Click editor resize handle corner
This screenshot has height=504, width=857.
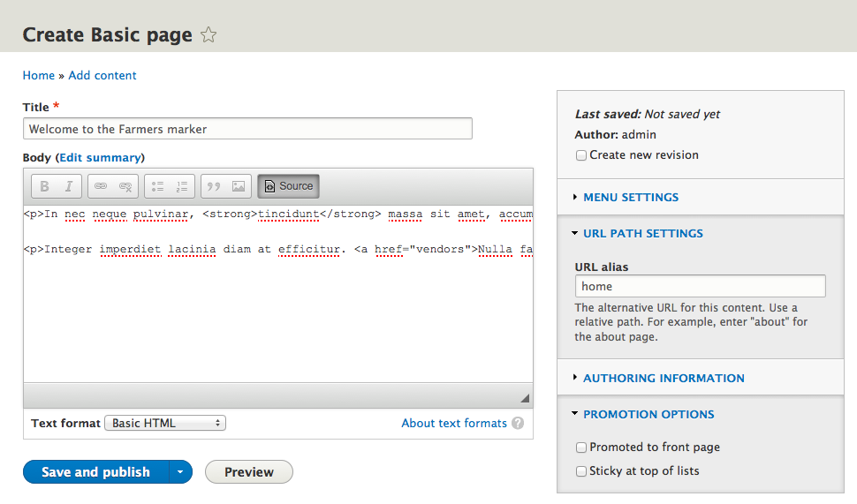click(x=525, y=398)
